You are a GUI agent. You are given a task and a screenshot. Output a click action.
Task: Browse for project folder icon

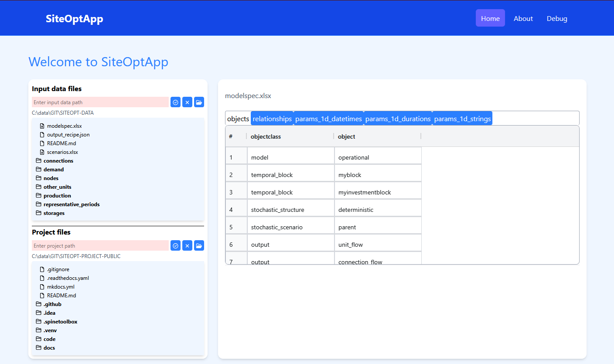click(x=199, y=246)
